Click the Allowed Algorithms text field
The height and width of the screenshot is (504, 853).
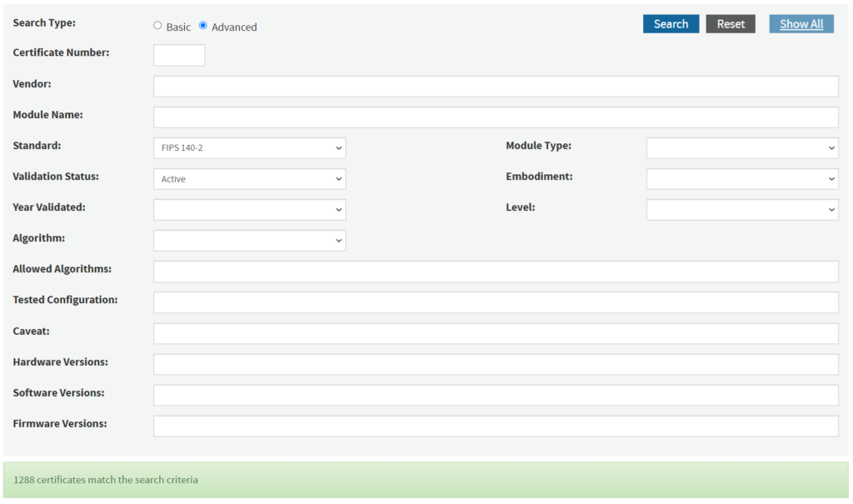click(x=496, y=272)
